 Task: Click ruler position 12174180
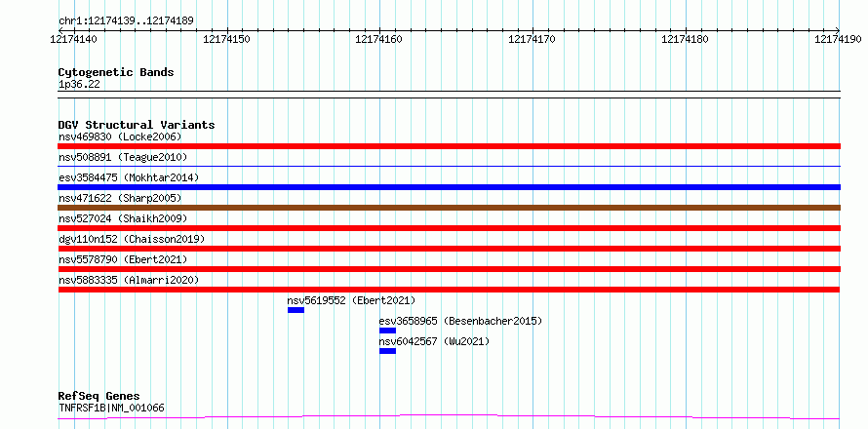pyautogui.click(x=686, y=39)
